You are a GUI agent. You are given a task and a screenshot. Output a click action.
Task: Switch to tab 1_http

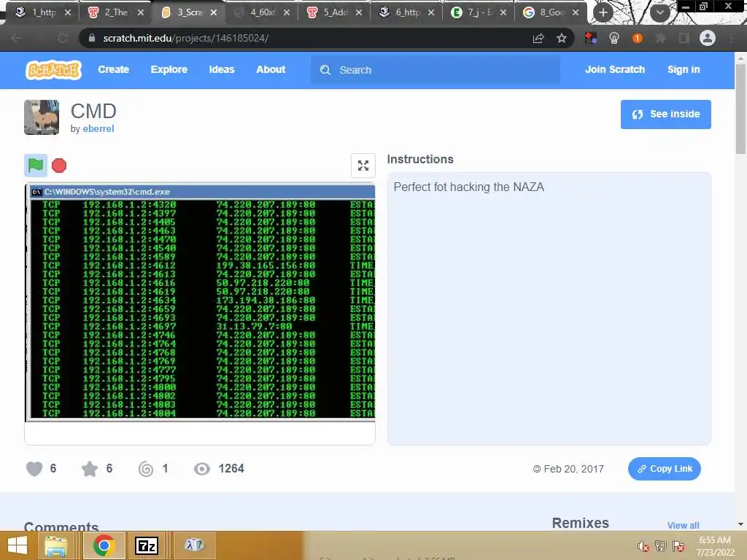(42, 12)
